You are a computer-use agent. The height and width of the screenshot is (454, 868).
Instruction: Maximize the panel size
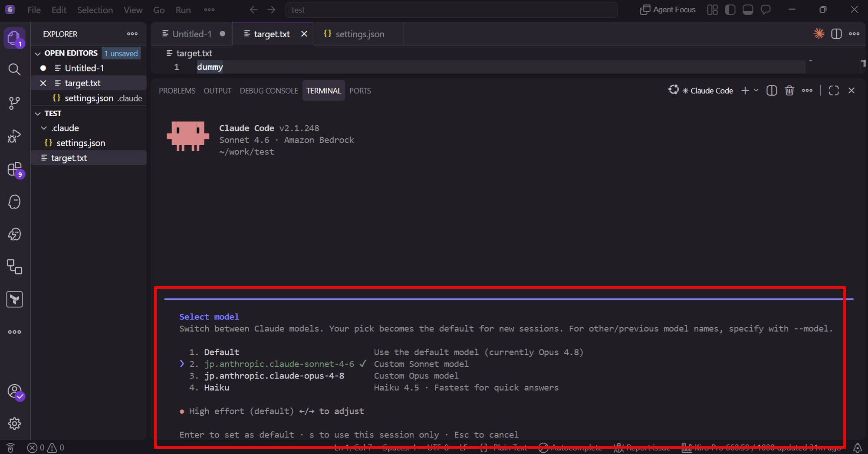[x=834, y=91]
